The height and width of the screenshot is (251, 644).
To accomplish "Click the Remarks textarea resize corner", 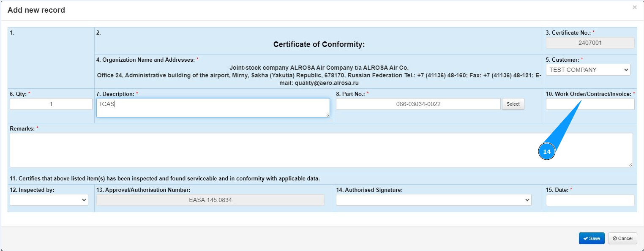I will 630,164.
